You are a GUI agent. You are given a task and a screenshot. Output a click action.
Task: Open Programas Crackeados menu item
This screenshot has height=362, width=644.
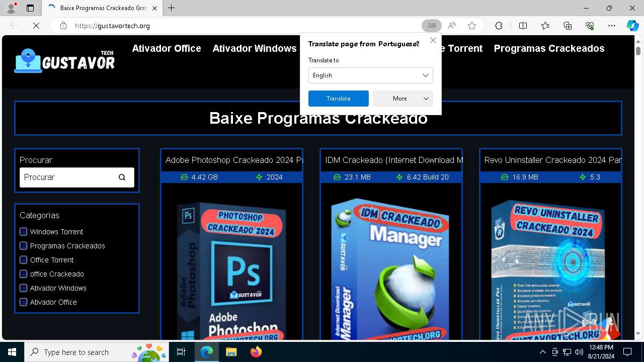click(x=549, y=48)
